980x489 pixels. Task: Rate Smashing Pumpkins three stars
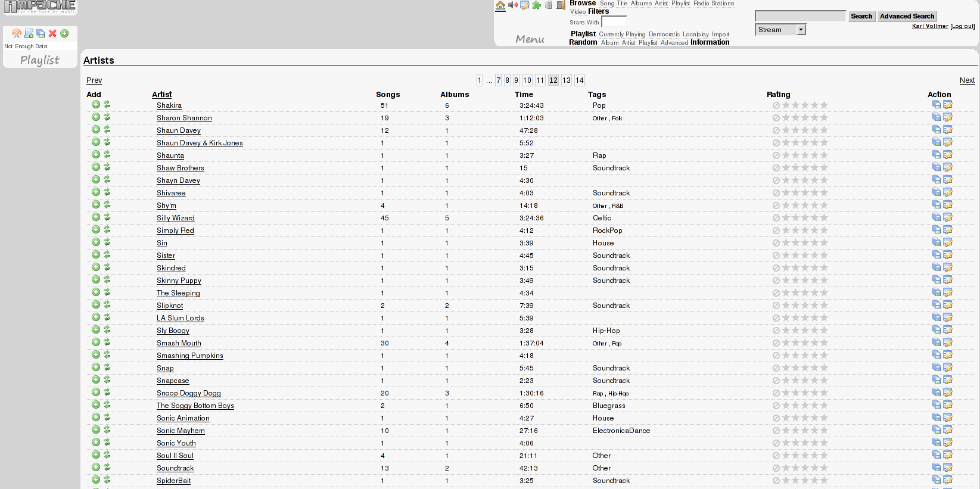click(805, 355)
